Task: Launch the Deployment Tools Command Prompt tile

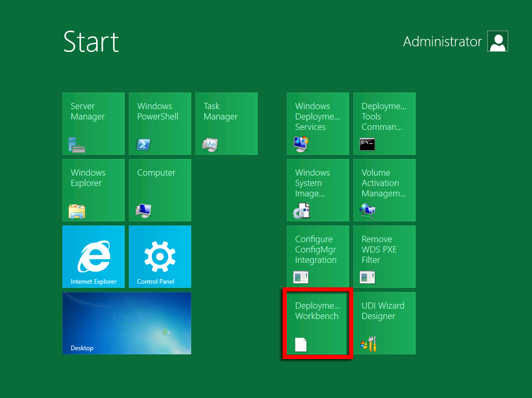Action: click(384, 124)
